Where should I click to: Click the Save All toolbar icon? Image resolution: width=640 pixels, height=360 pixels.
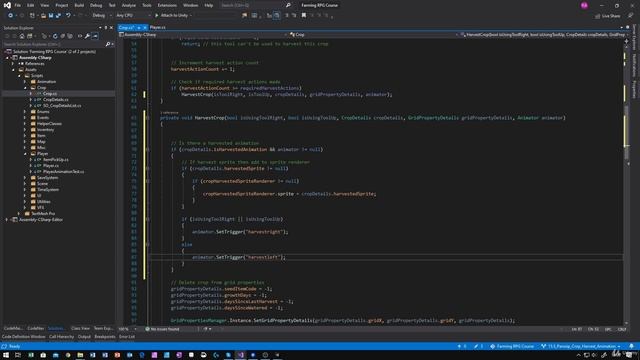tap(58, 16)
